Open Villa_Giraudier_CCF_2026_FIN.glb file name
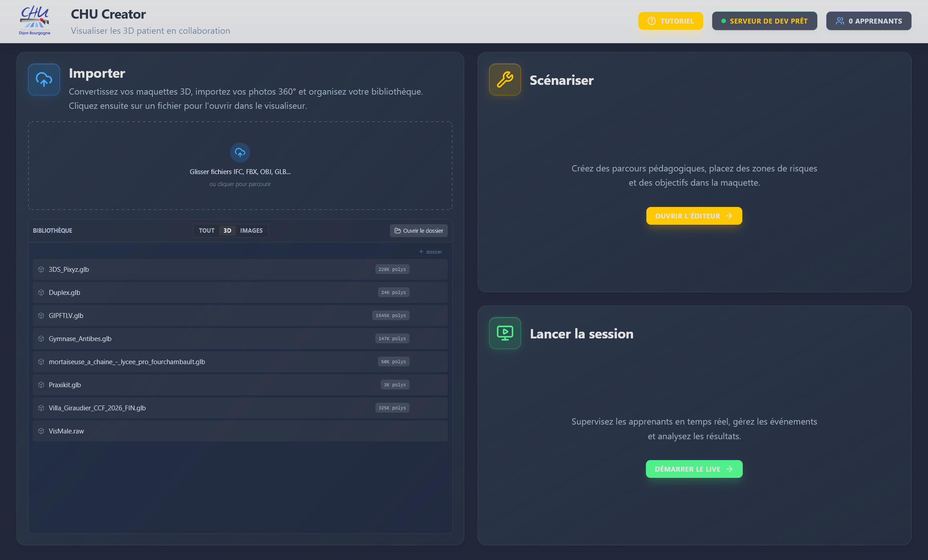 pos(97,408)
